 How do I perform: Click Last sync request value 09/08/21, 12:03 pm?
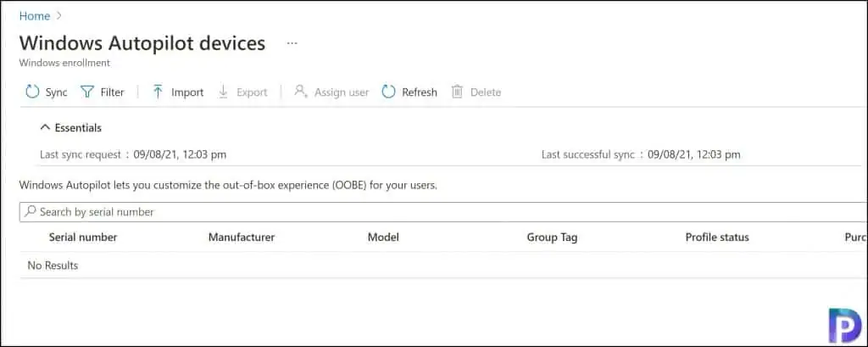[x=180, y=154]
